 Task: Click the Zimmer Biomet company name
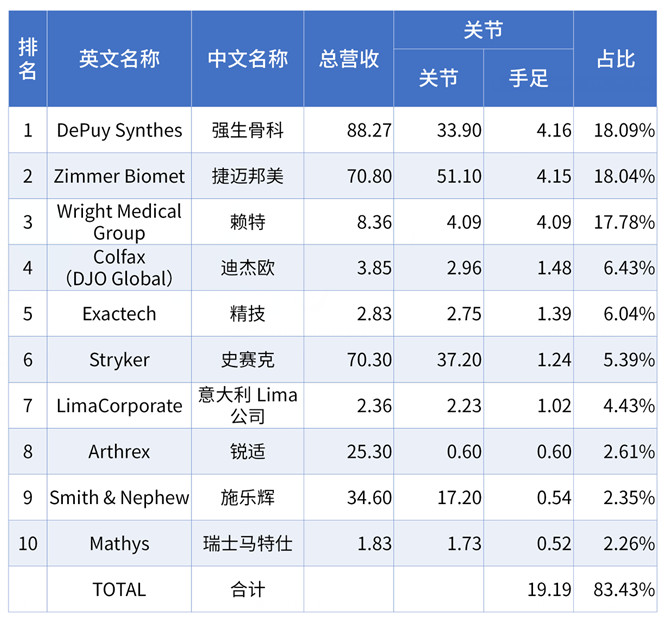point(119,176)
